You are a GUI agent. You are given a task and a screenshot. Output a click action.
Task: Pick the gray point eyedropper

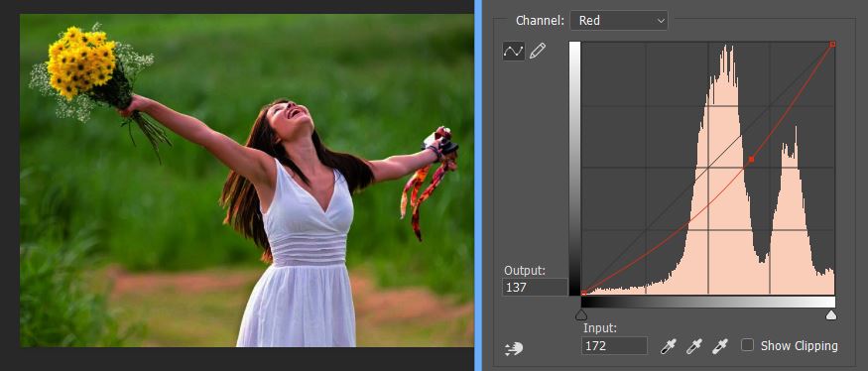(693, 346)
